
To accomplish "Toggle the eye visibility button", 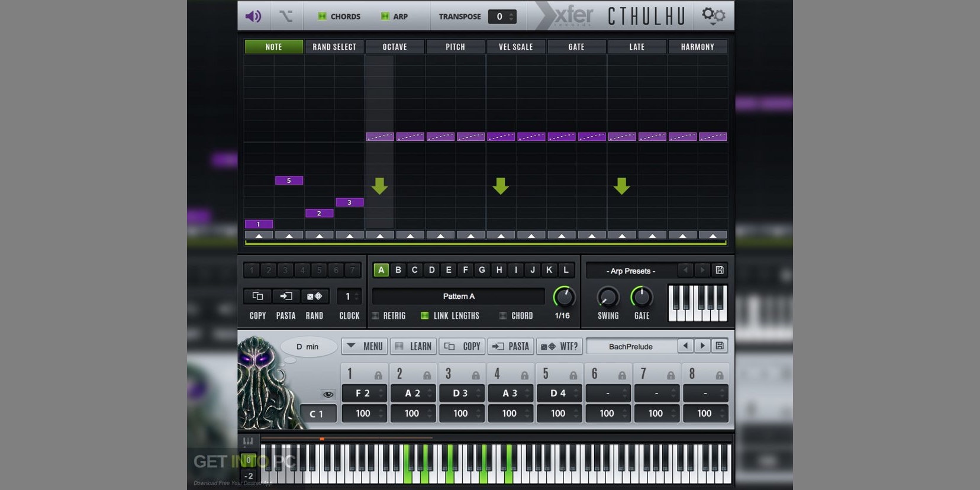I will click(328, 394).
